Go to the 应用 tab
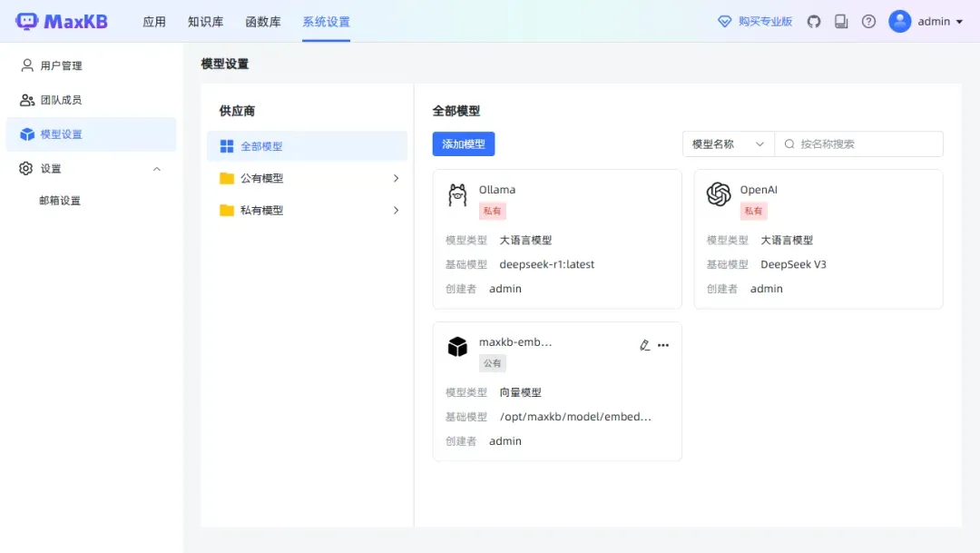The height and width of the screenshot is (553, 980). pos(154,22)
